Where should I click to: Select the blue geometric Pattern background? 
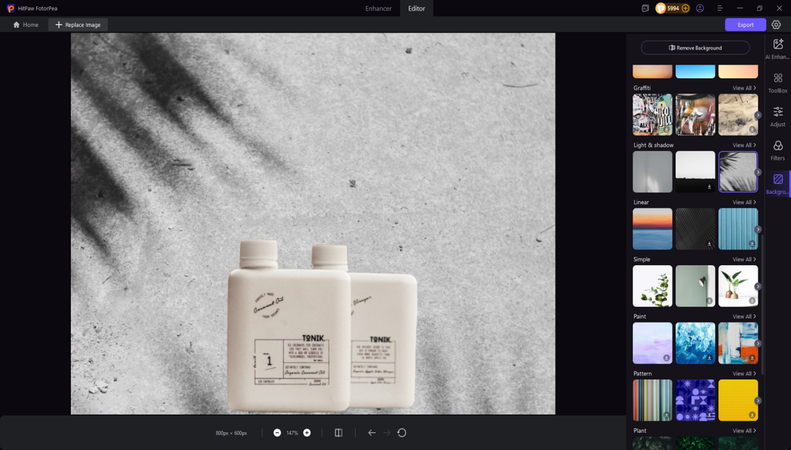point(695,400)
